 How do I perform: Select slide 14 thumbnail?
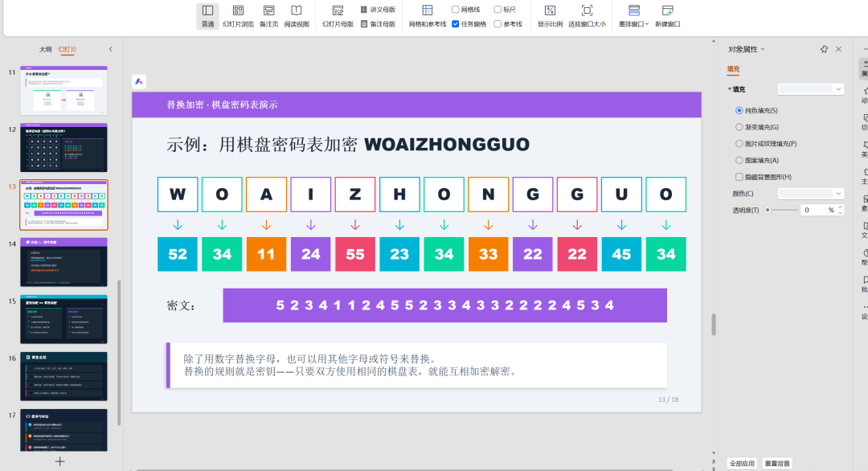[x=63, y=262]
